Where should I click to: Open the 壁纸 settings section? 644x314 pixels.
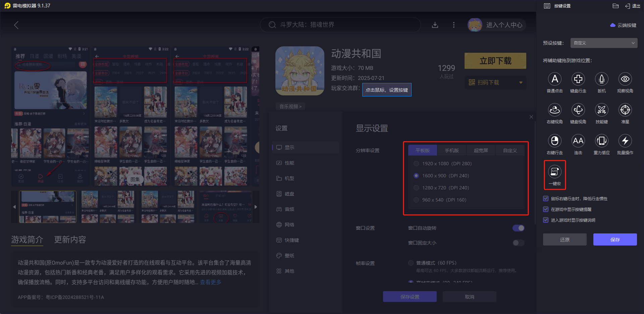coord(306,256)
